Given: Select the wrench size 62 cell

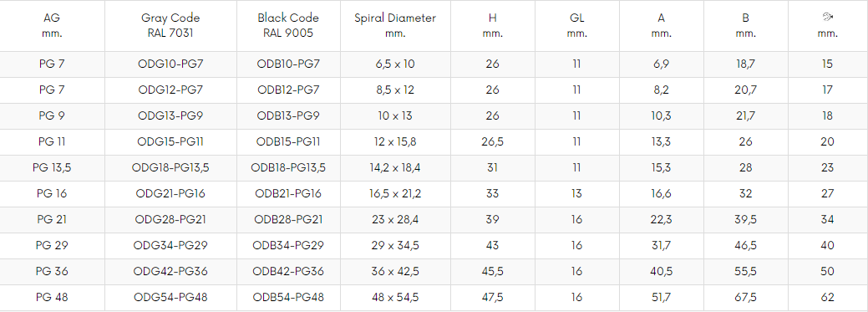Looking at the screenshot, I should click(827, 297).
